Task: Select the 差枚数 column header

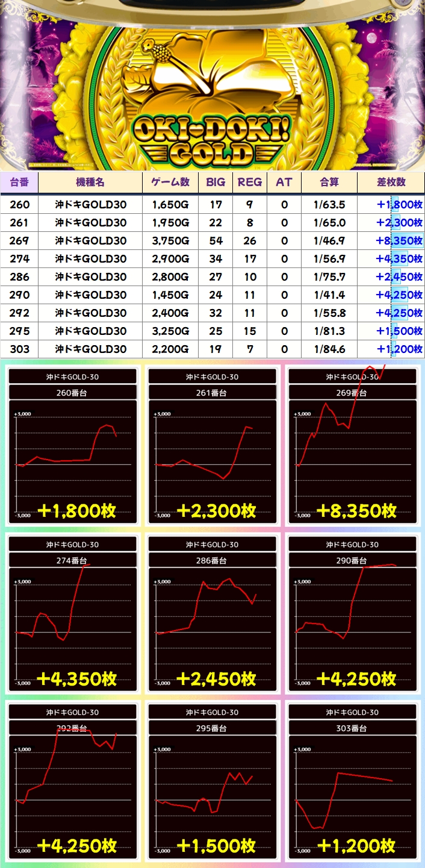Action: pos(391,183)
